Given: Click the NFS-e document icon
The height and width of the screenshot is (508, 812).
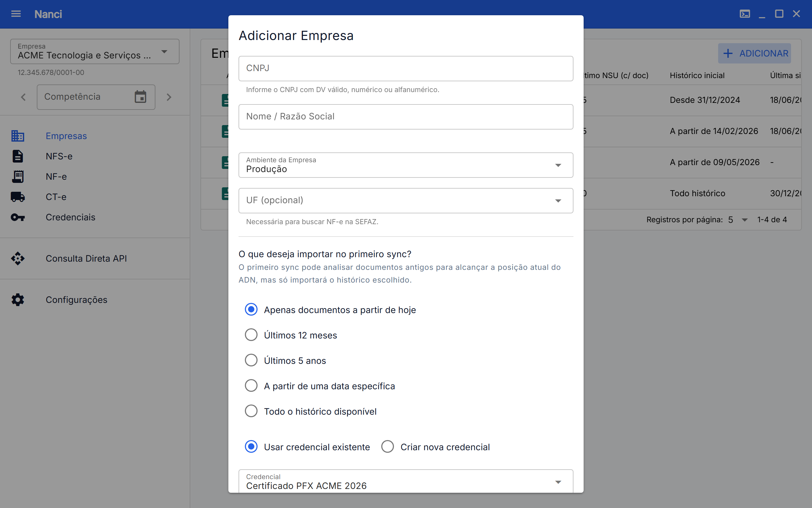Looking at the screenshot, I should [x=17, y=156].
